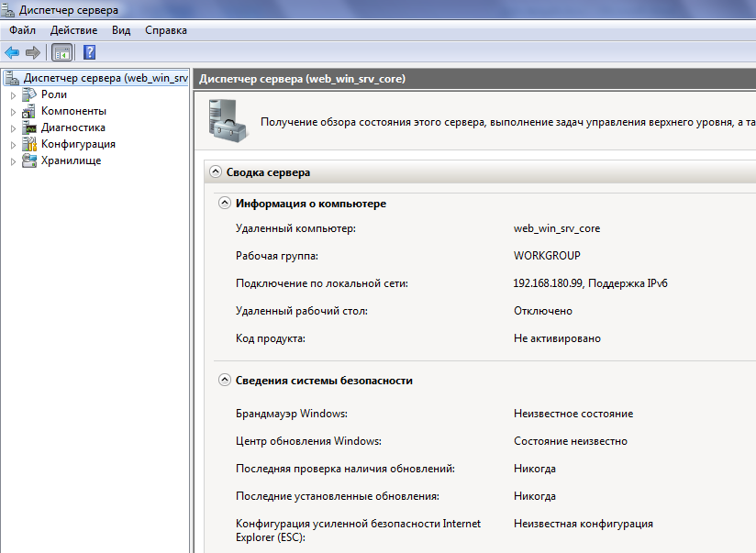Screen dimensions: 756x553
Task: Click the Сводка сервера heading text
Action: point(268,172)
